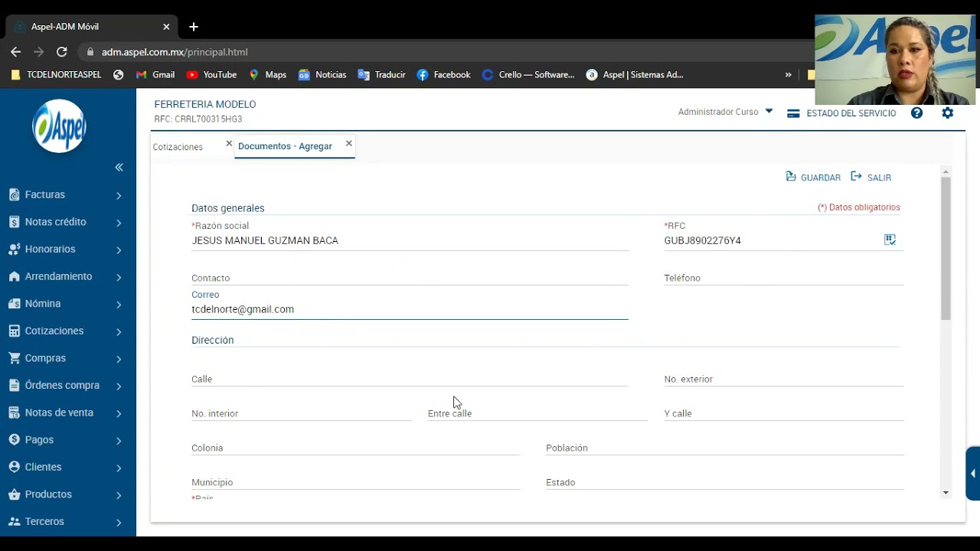Image resolution: width=980 pixels, height=551 pixels.
Task: Click the browser reload icon
Action: pos(62,52)
